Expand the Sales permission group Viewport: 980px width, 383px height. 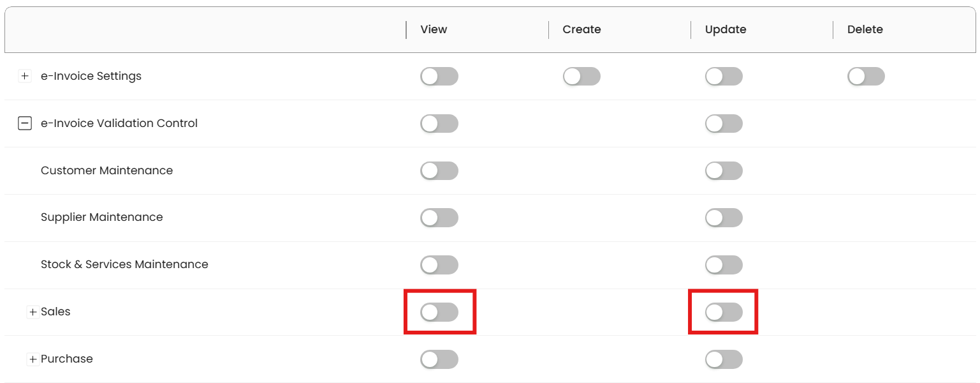coord(33,312)
